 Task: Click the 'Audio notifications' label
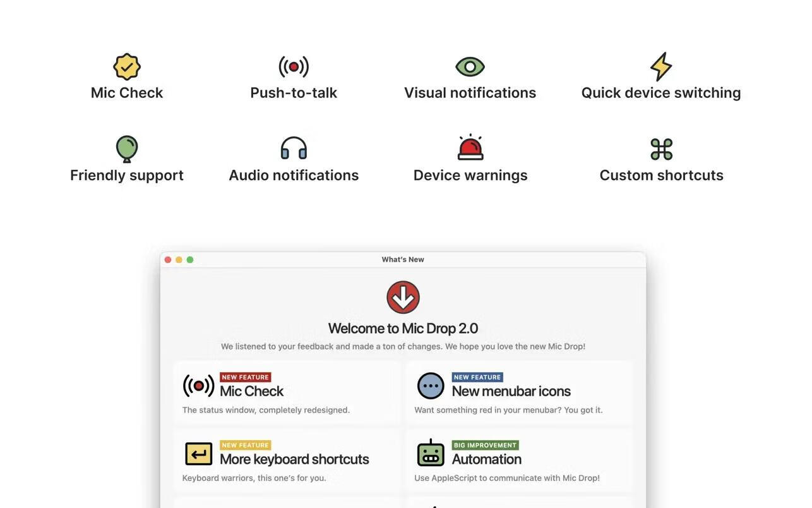pos(294,176)
